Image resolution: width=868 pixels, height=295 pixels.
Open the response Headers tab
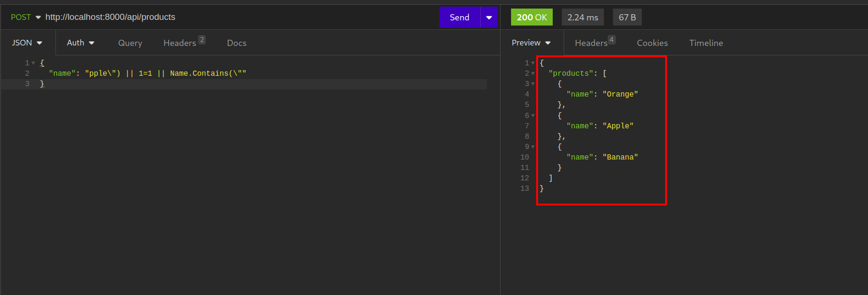click(591, 43)
